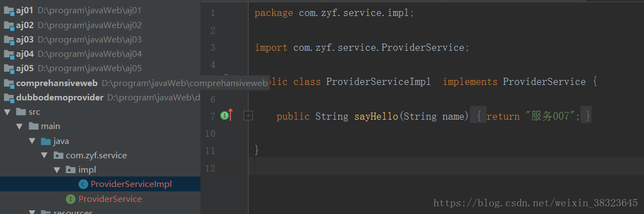Click the class icon of ProviderServiceImpl
Viewport: 644px width, 214px height.
click(x=83, y=184)
